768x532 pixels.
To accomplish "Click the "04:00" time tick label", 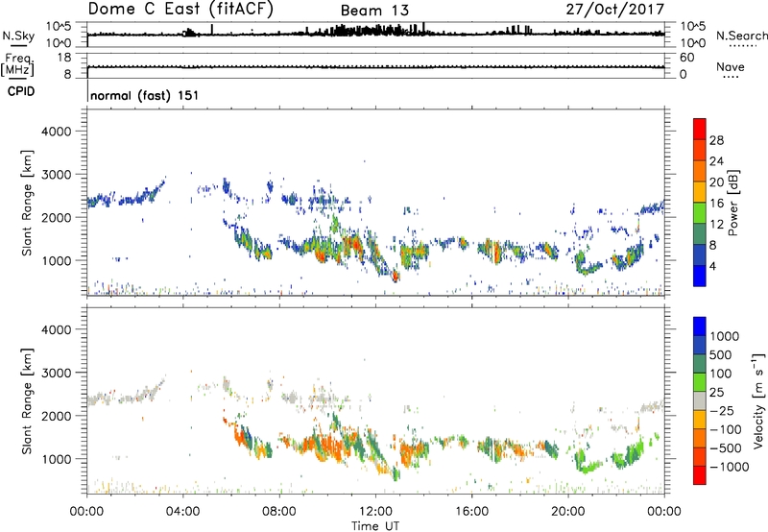I will [182, 512].
